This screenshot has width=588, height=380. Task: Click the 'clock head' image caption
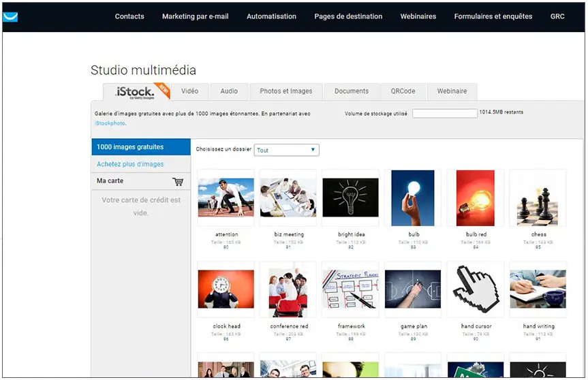226,326
